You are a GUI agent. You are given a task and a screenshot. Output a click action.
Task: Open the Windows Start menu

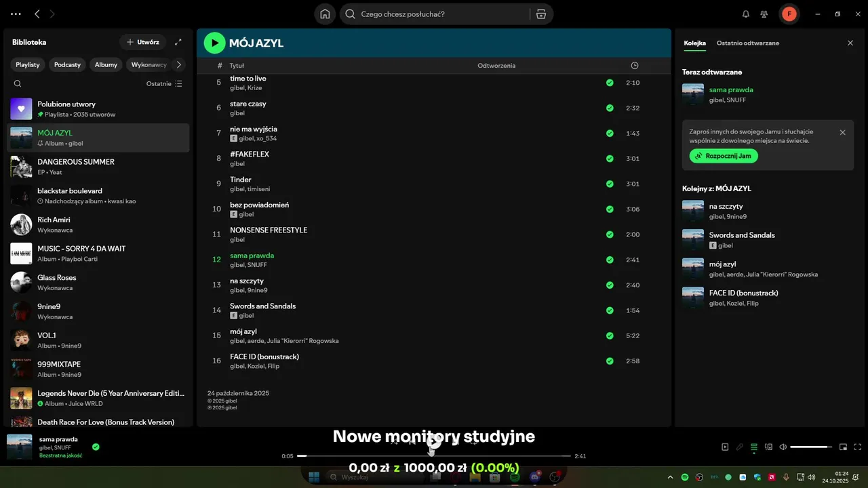point(314,477)
